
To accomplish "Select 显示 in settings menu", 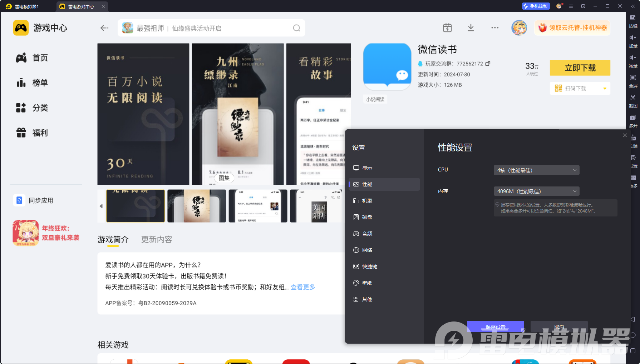I will coord(384,168).
